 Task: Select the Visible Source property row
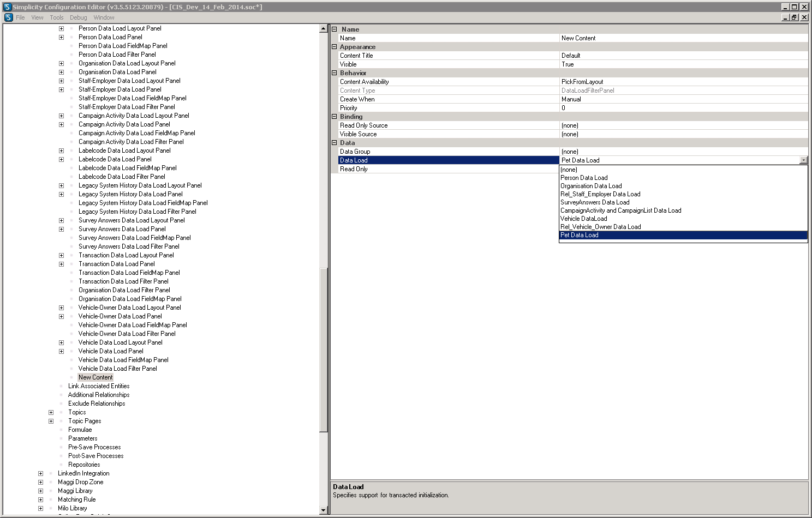[573, 134]
